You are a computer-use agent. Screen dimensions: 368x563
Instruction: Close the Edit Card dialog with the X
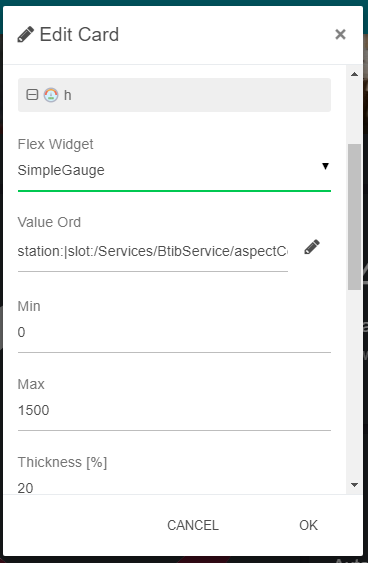340,34
